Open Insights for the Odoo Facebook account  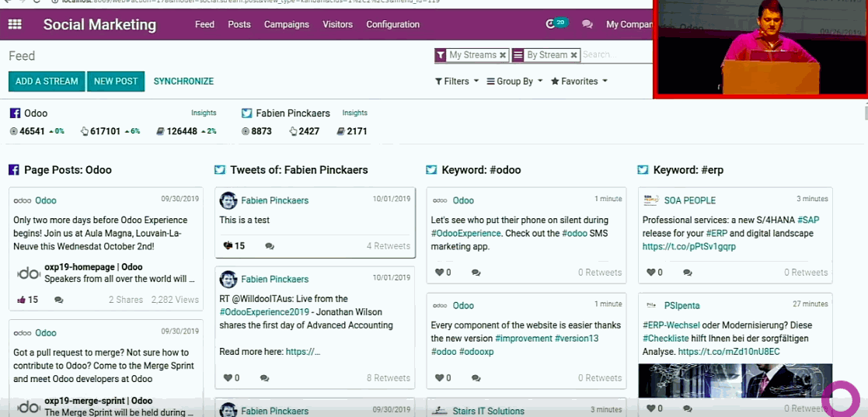coord(204,113)
